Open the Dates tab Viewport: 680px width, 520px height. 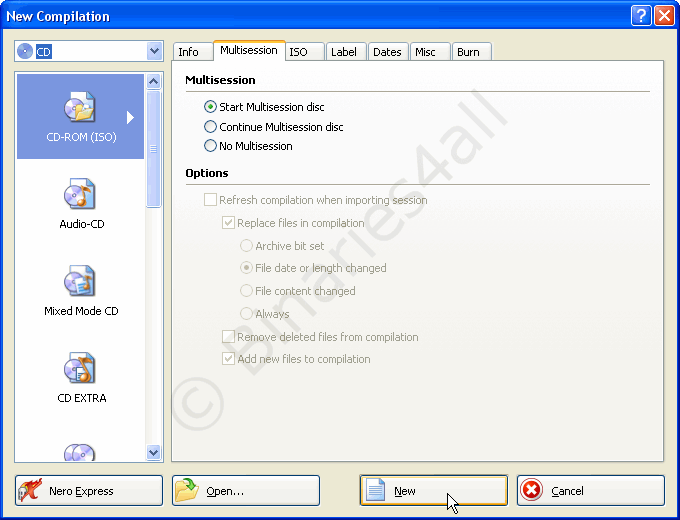pyautogui.click(x=387, y=52)
